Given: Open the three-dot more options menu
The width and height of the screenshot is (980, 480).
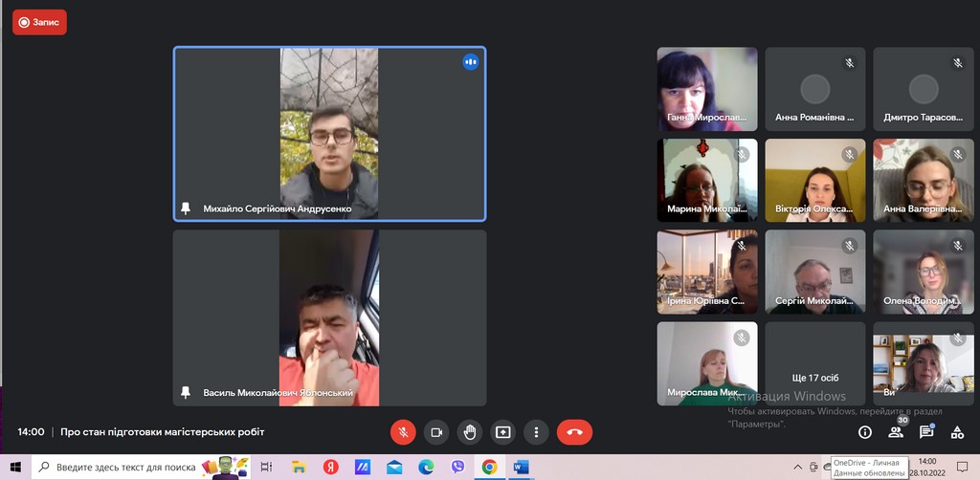Looking at the screenshot, I should [x=536, y=432].
